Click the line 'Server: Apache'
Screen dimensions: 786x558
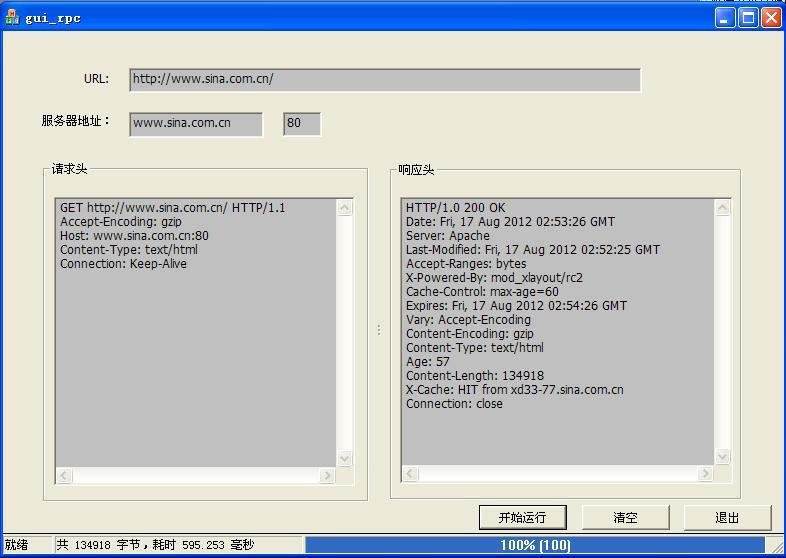tap(448, 236)
